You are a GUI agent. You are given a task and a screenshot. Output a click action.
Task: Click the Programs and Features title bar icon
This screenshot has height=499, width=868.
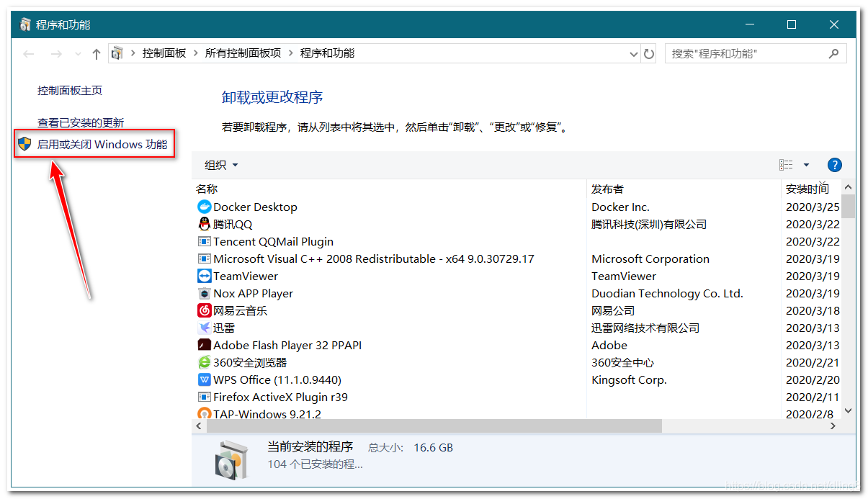click(x=26, y=24)
